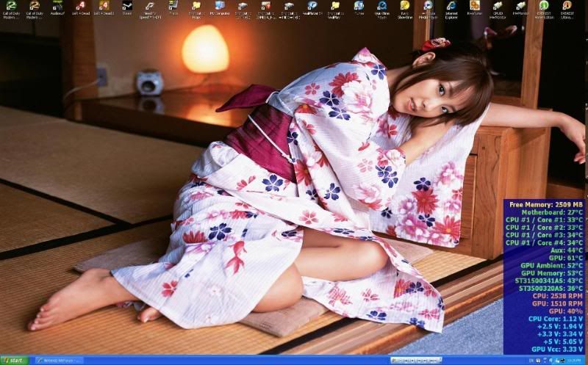588x365 pixels.
Task: Open the HWMonitor desktop shortcut
Action: (521, 8)
